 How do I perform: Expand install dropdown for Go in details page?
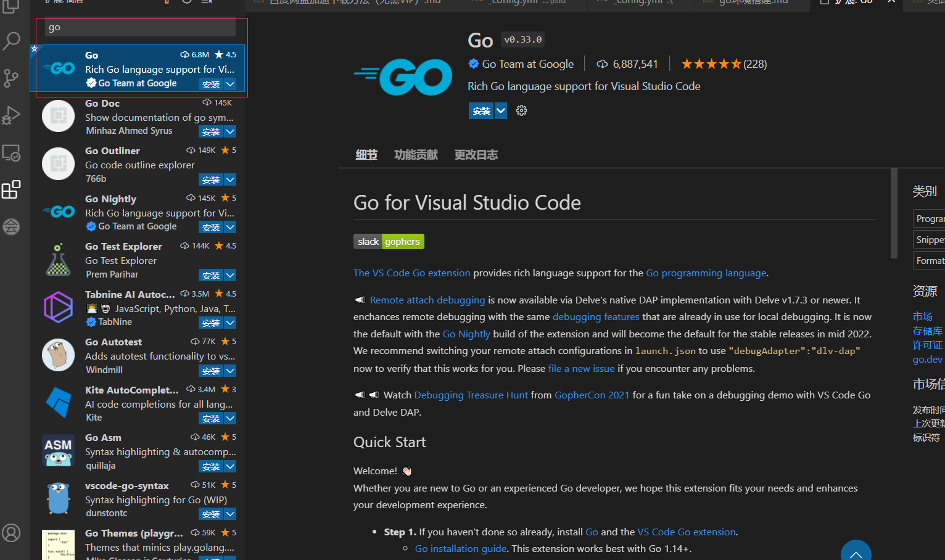pos(501,111)
